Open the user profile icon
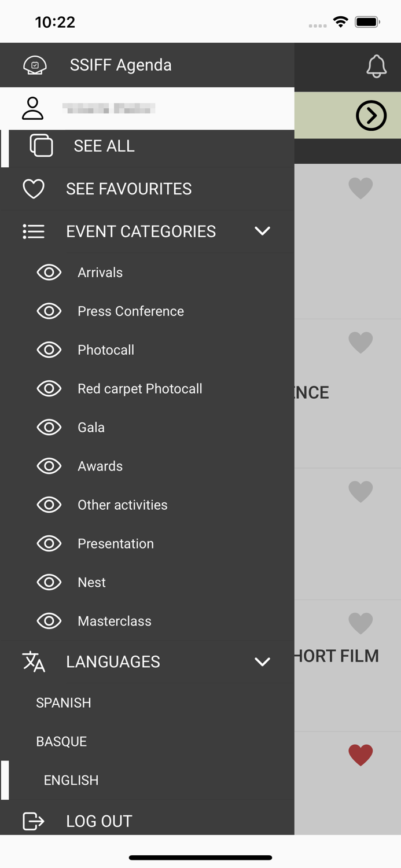Screen dimensions: 401x868 pos(33,109)
